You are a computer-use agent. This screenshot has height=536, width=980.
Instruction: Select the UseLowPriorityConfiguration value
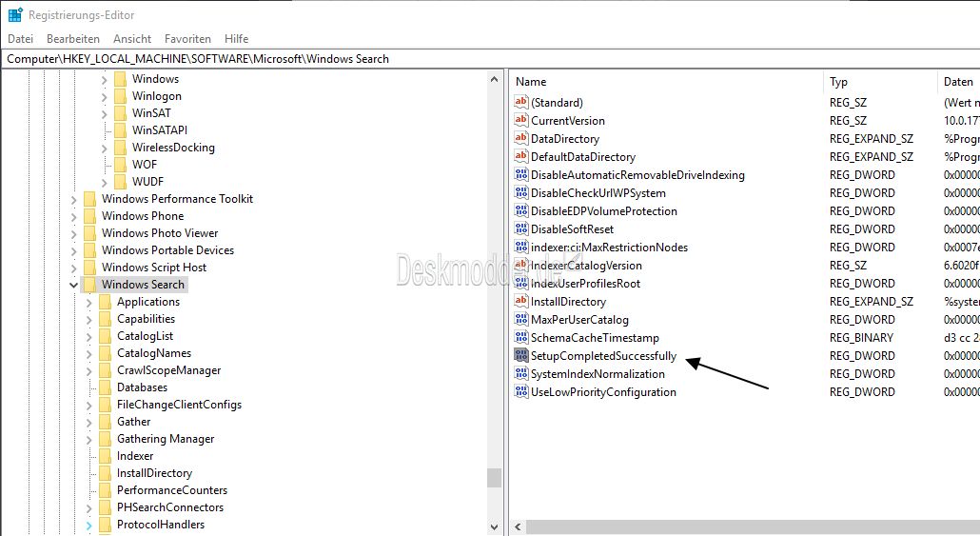603,392
